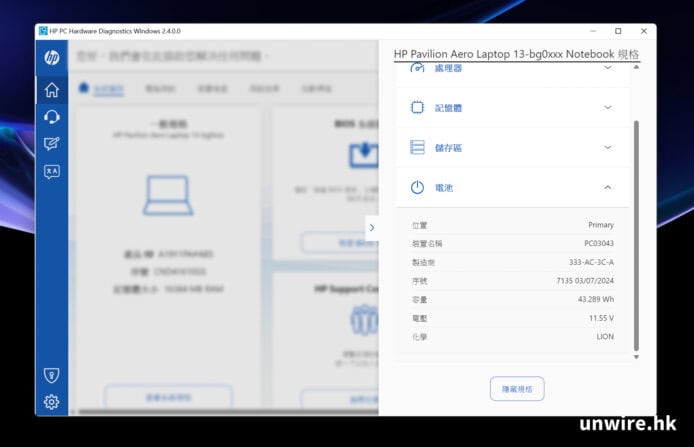Open the language translation icon
The width and height of the screenshot is (694, 447).
tap(51, 171)
